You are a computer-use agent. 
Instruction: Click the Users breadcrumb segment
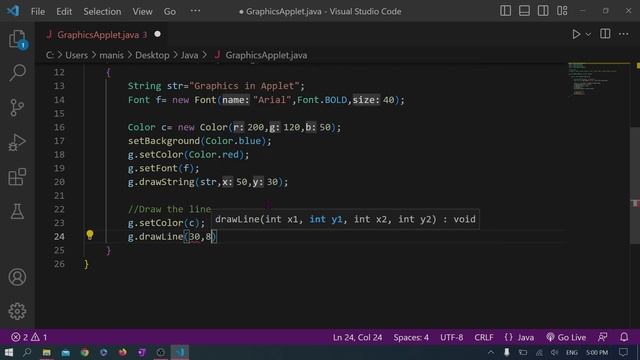pos(76,55)
